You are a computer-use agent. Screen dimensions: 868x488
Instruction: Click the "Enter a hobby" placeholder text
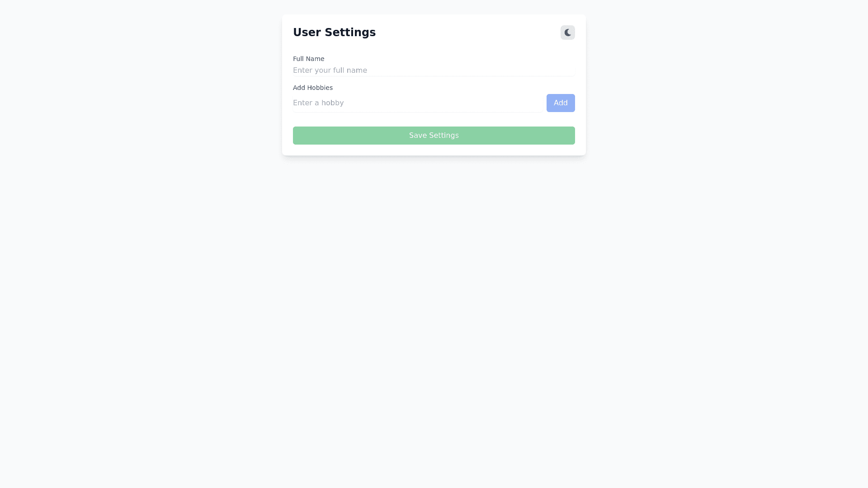(318, 103)
